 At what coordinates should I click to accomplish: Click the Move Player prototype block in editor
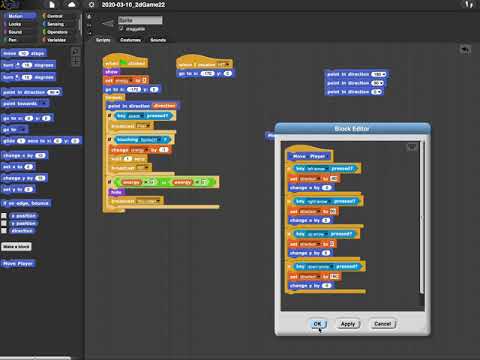310,156
